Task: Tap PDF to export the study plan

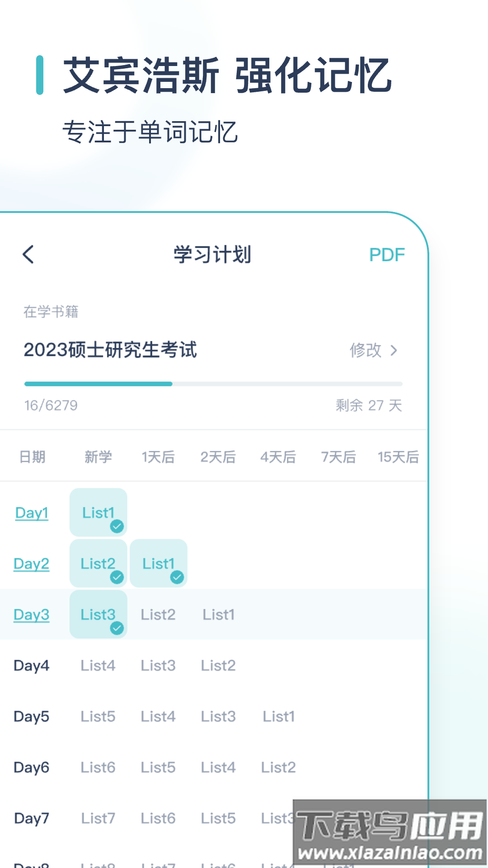Action: tap(386, 255)
